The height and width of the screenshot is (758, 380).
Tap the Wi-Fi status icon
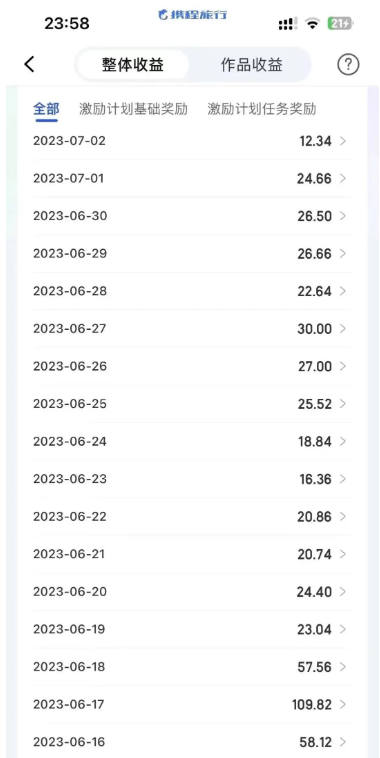point(313,24)
